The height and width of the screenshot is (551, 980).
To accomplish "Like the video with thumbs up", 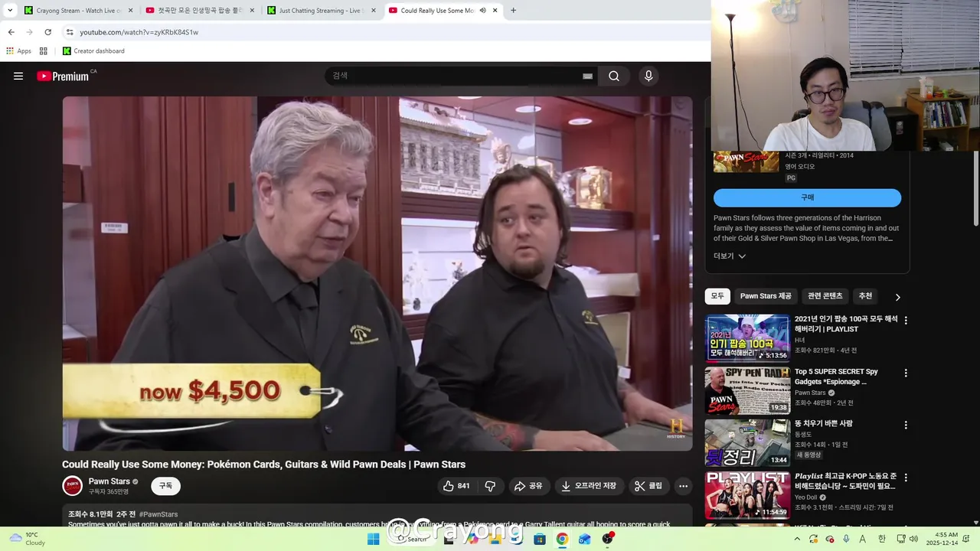I will click(x=457, y=486).
